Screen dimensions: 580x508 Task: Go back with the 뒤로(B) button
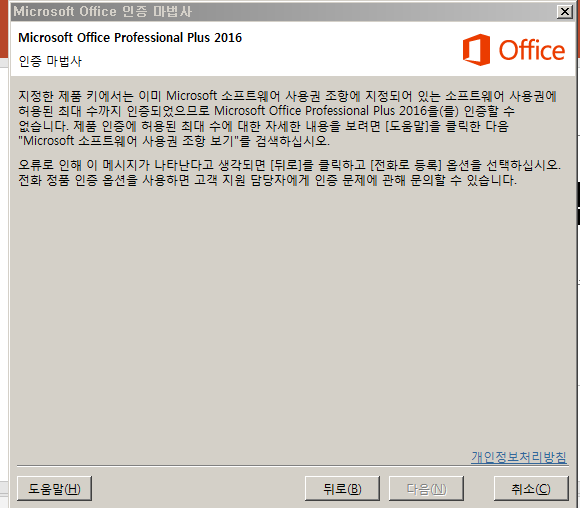click(x=342, y=488)
